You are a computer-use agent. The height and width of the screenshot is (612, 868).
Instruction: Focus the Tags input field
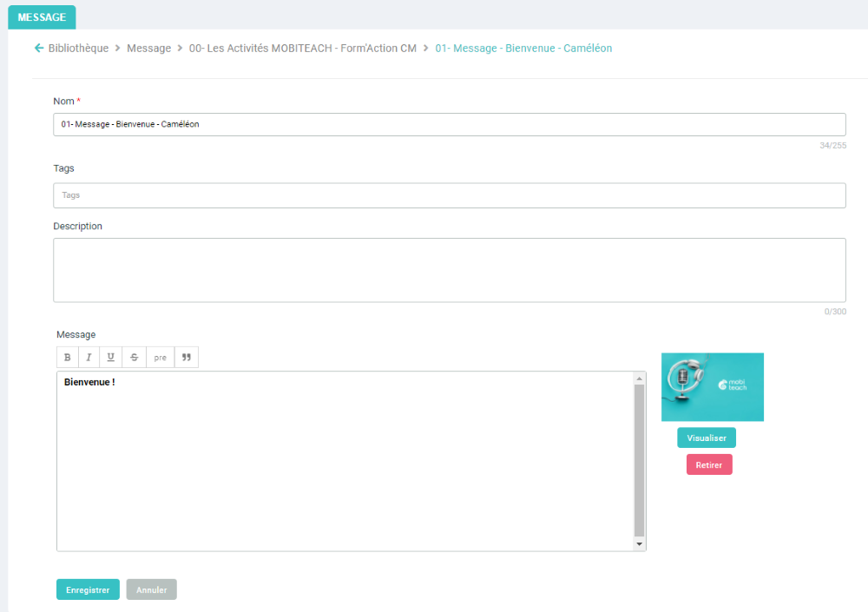450,195
